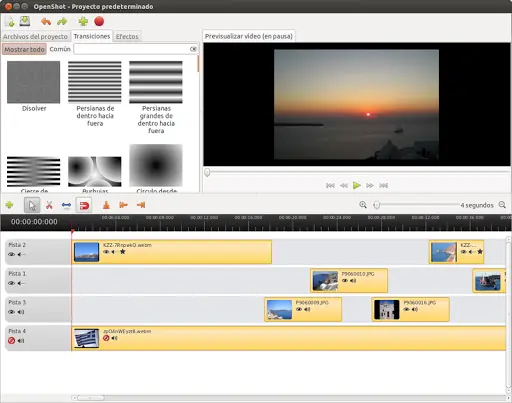Mute the Pista 3 speaker icon

pos(21,312)
